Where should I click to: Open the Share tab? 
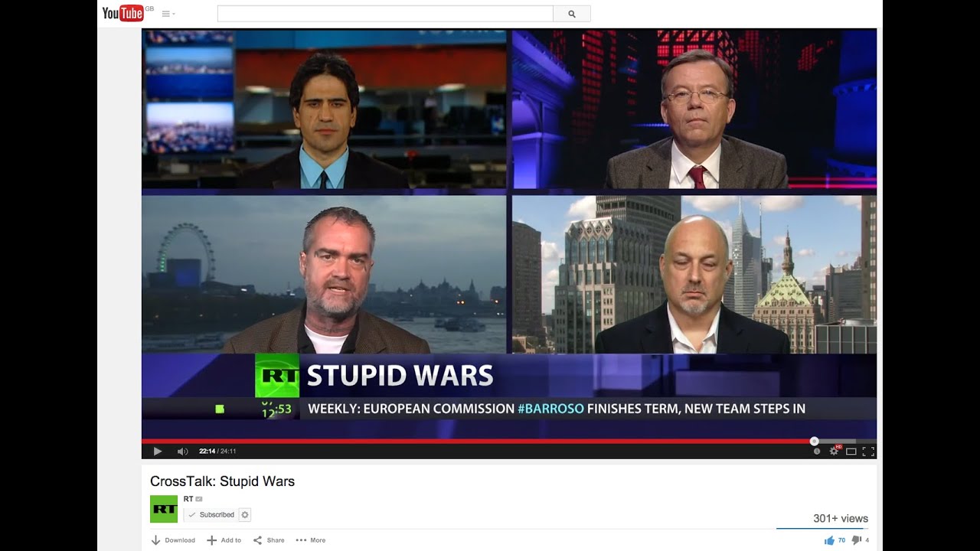(x=269, y=540)
